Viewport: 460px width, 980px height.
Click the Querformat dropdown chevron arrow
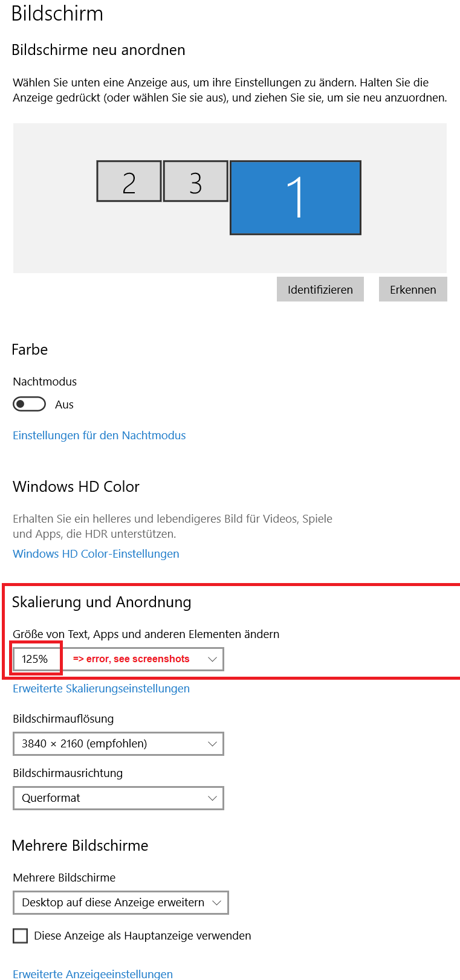pyautogui.click(x=212, y=798)
